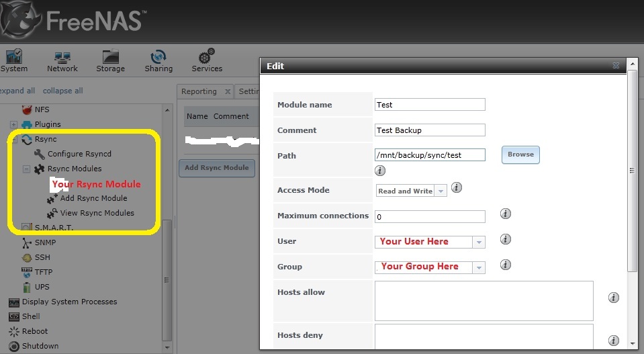The image size is (644, 354).
Task: Click the Module name input field
Action: [x=430, y=105]
